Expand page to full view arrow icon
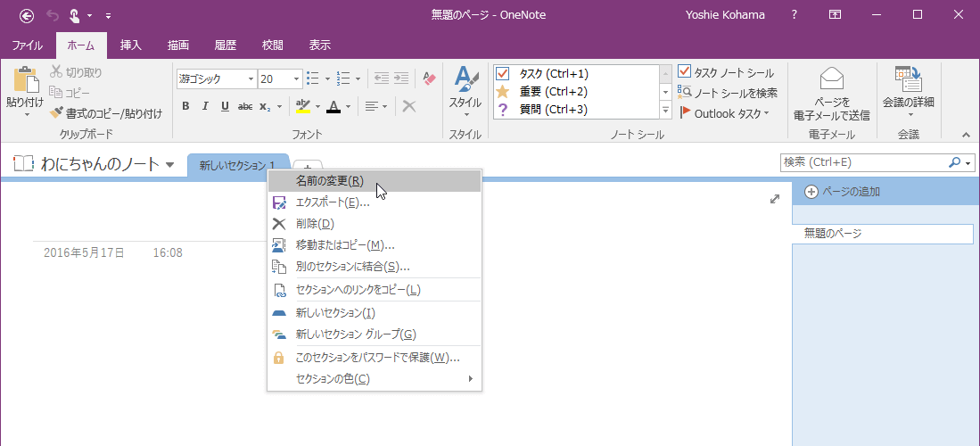 tap(775, 199)
